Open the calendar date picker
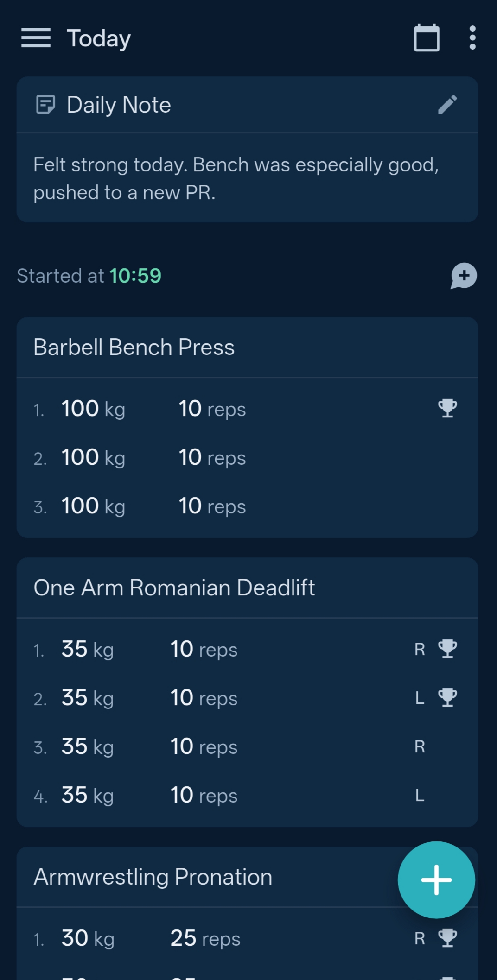The width and height of the screenshot is (497, 980). (x=427, y=38)
